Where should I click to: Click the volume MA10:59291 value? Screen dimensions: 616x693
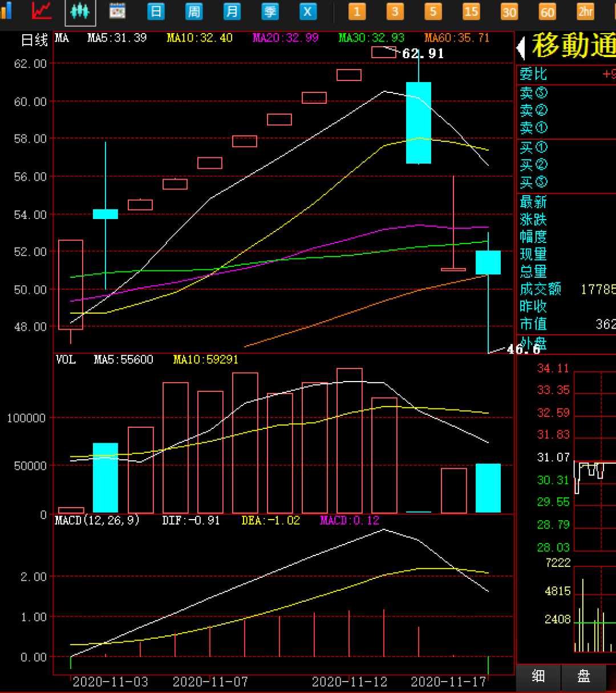click(x=206, y=360)
